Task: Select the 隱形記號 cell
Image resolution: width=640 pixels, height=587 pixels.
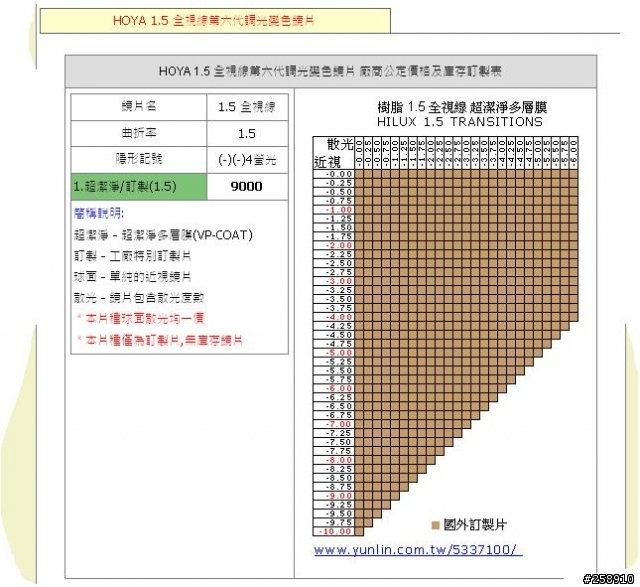Action: click(139, 160)
